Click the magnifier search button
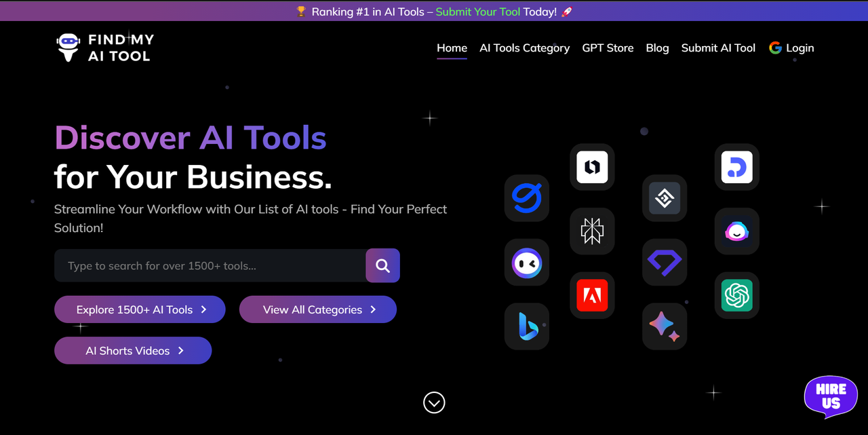 pos(382,265)
